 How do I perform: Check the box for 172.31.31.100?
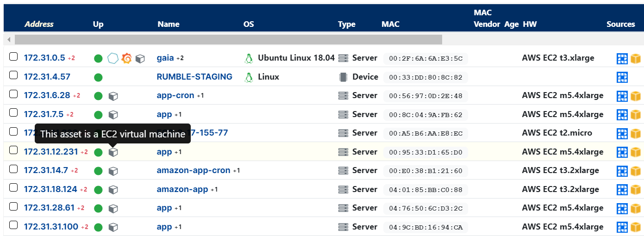coord(14,225)
